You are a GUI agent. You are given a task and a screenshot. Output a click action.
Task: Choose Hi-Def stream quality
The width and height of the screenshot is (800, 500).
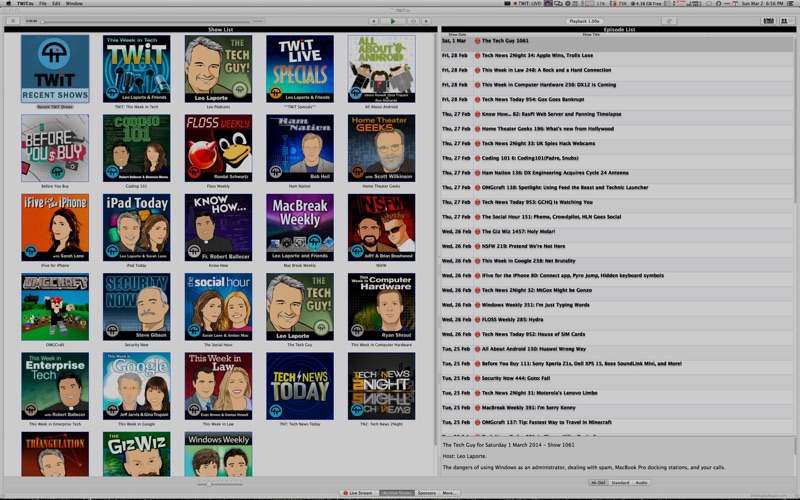point(598,483)
